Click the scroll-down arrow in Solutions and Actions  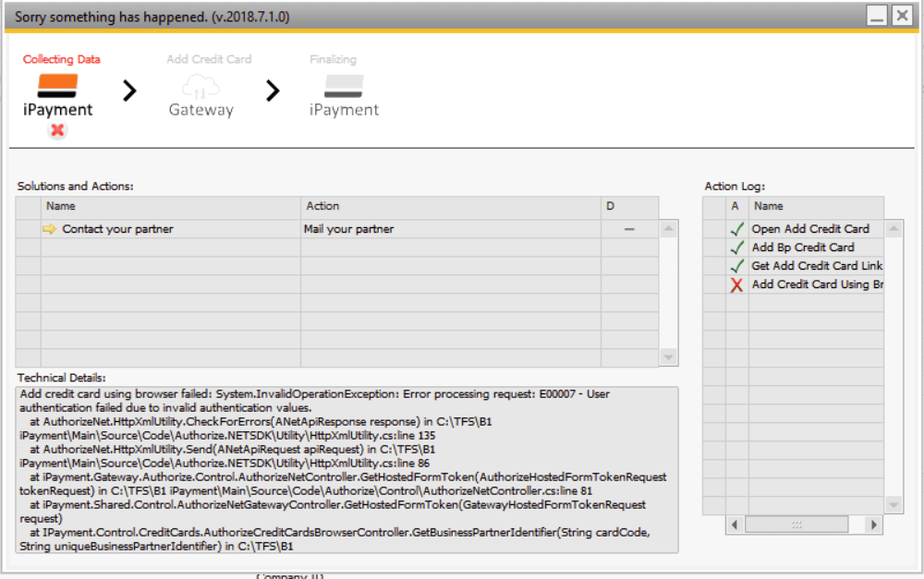666,355
